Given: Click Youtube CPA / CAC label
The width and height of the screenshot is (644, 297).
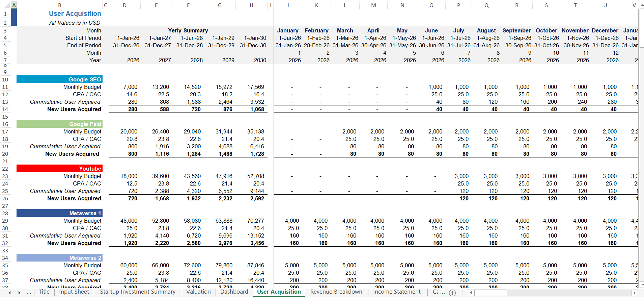Looking at the screenshot, I should click(87, 183).
